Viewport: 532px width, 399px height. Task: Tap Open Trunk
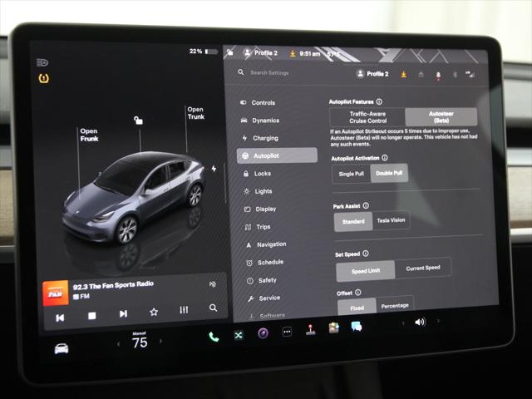[196, 113]
